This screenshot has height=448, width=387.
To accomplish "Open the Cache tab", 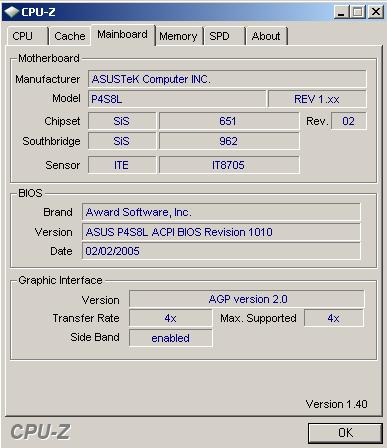I will point(70,36).
